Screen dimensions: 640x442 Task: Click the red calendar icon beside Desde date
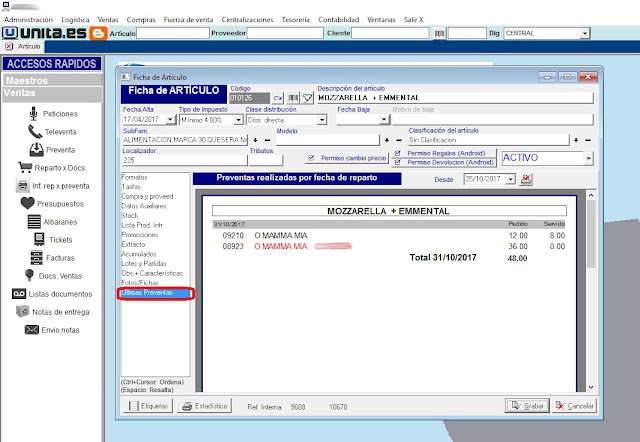tap(527, 179)
